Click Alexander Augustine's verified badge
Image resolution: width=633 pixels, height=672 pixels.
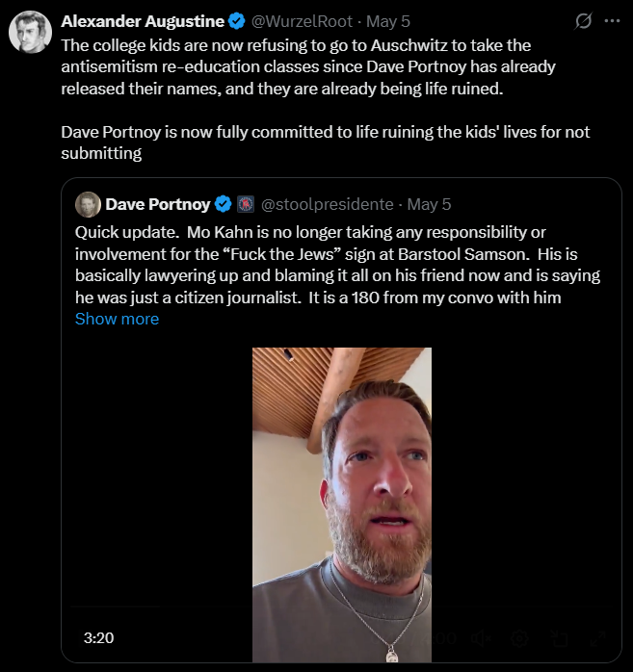click(x=239, y=21)
